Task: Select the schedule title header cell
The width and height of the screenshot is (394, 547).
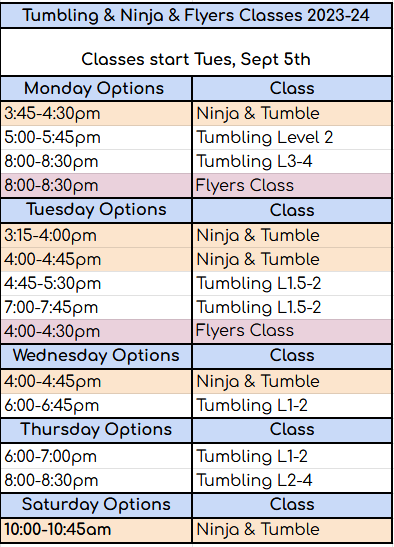Action: click(196, 15)
